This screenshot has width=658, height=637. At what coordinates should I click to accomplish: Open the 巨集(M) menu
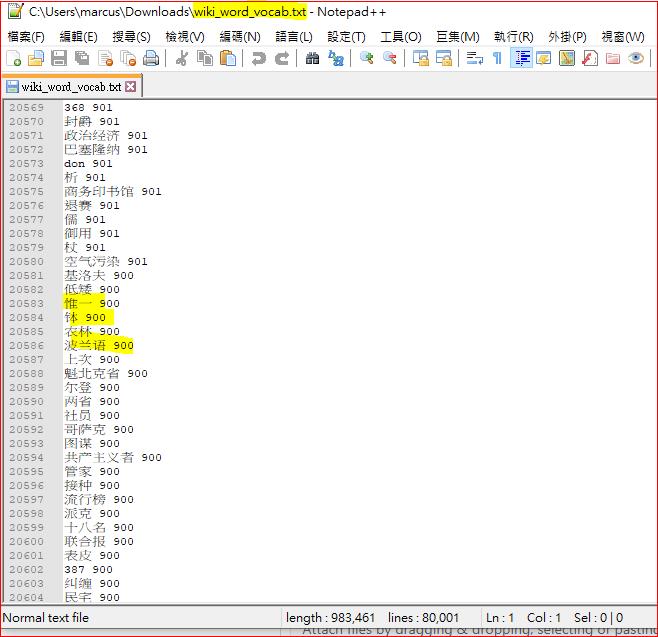(458, 37)
